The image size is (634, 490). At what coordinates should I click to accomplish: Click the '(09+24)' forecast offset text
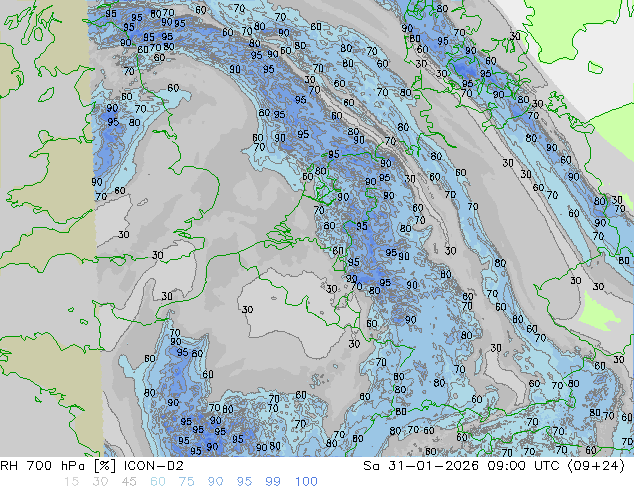596,466
